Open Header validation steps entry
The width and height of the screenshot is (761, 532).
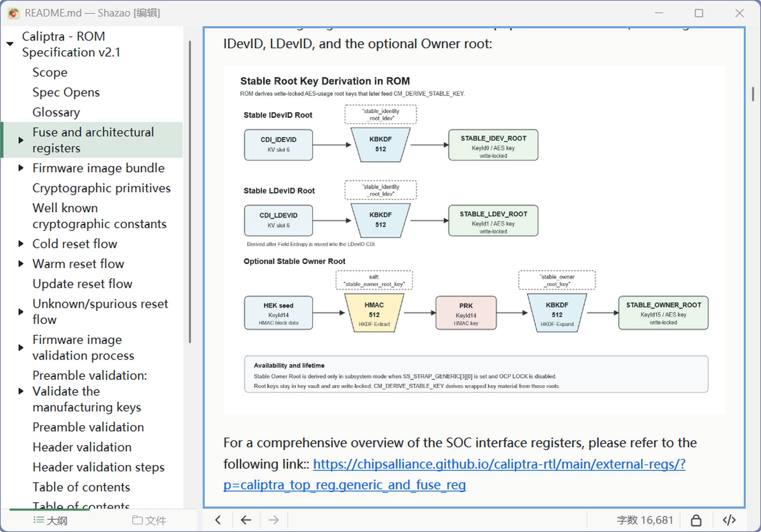tap(98, 467)
